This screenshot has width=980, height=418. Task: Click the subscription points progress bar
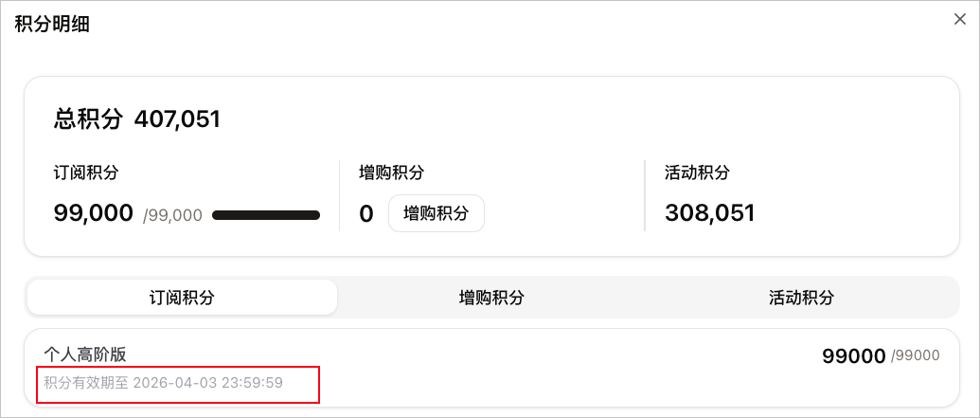pyautogui.click(x=265, y=215)
